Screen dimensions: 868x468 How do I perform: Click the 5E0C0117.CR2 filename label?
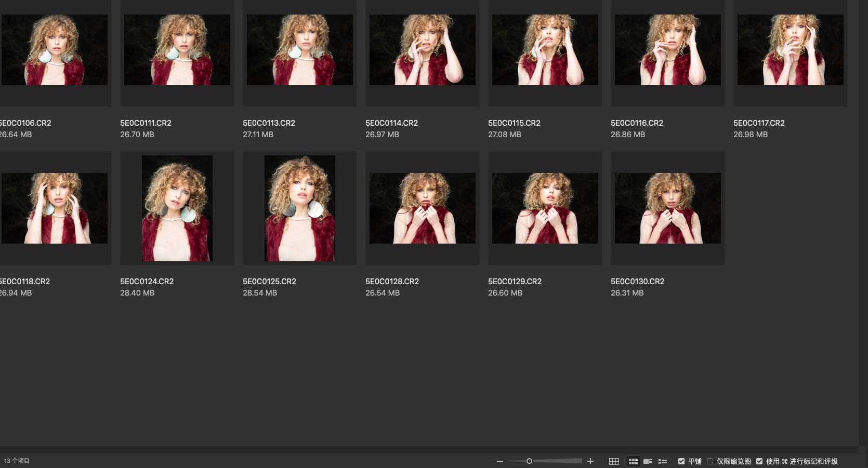[x=759, y=123]
